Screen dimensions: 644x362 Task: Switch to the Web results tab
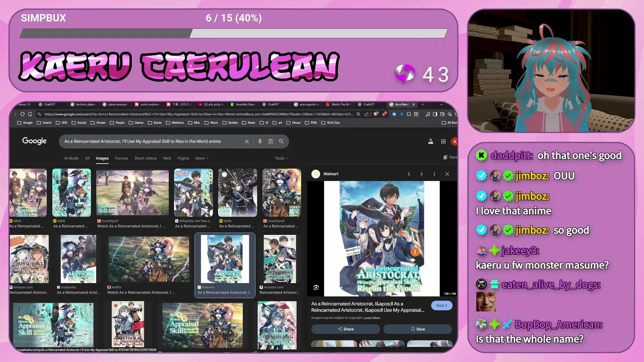coord(167,158)
